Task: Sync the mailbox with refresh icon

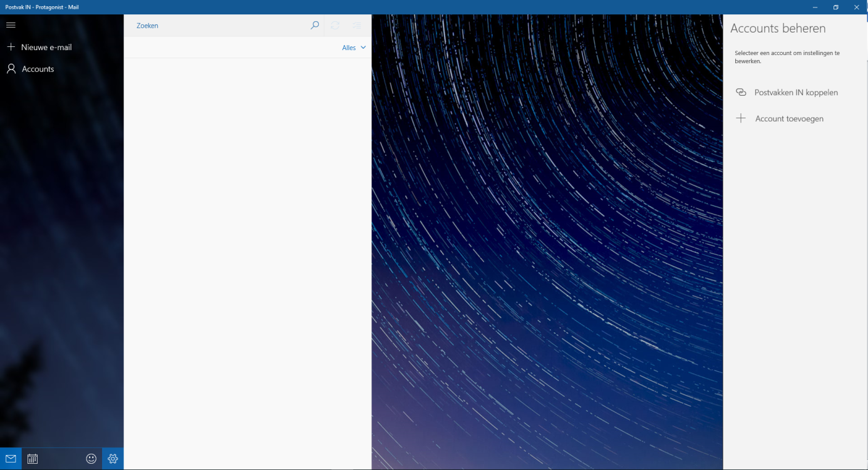Action: click(335, 26)
